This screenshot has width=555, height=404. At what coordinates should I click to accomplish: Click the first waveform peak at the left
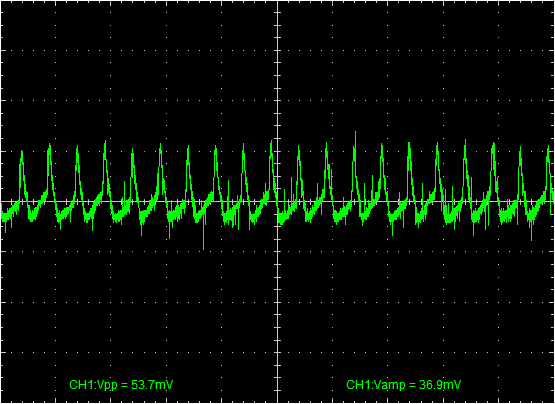click(x=22, y=152)
